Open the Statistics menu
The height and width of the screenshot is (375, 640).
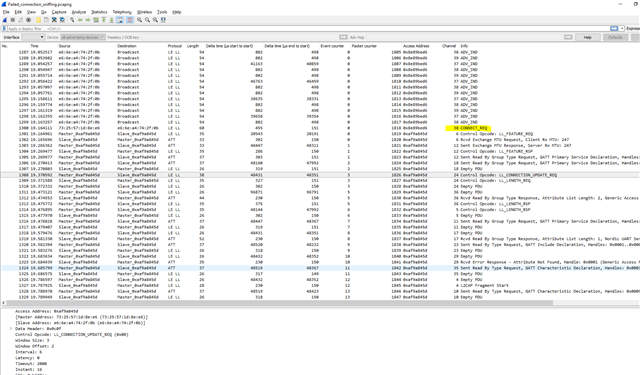99,12
